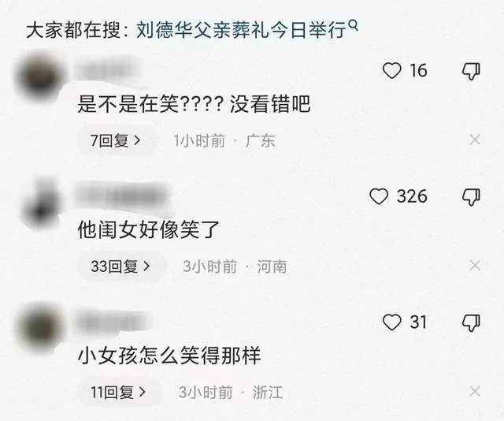The image size is (504, 421).
Task: Dislike the comment from 浙江
Action: tap(471, 322)
